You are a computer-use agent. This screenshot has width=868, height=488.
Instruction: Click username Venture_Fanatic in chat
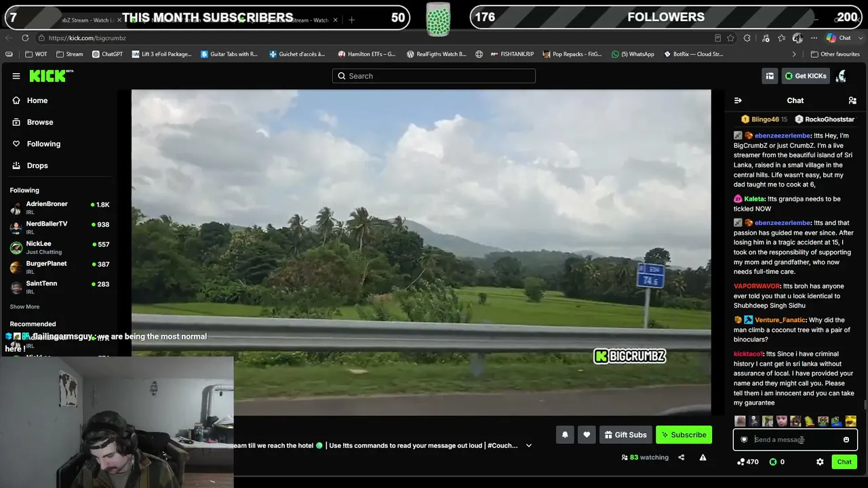780,320
